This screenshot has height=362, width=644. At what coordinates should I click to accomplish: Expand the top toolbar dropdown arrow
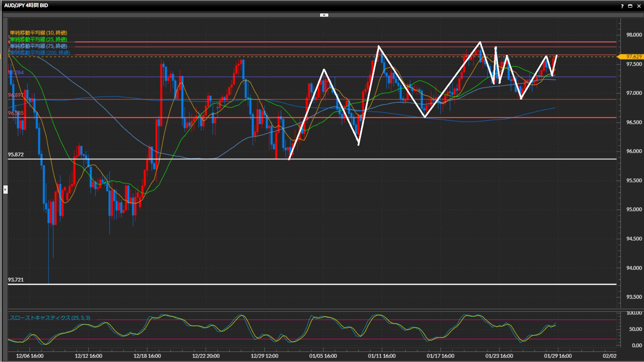tap(324, 15)
